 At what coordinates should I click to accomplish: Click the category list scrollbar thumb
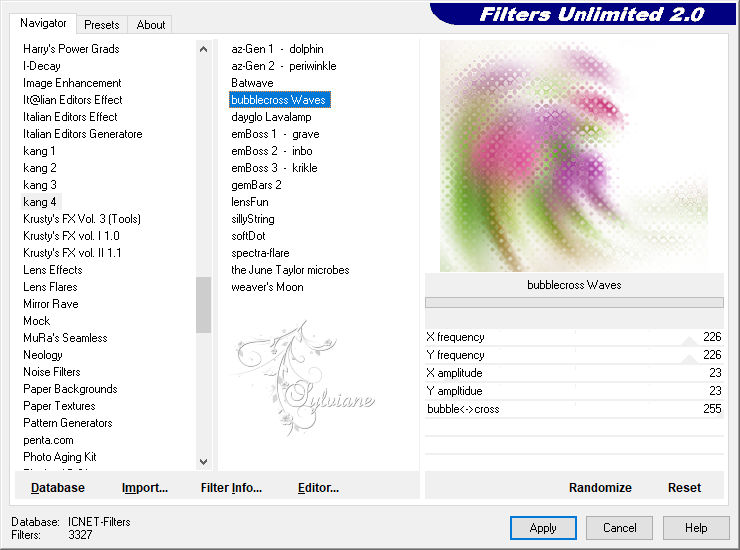(x=203, y=305)
